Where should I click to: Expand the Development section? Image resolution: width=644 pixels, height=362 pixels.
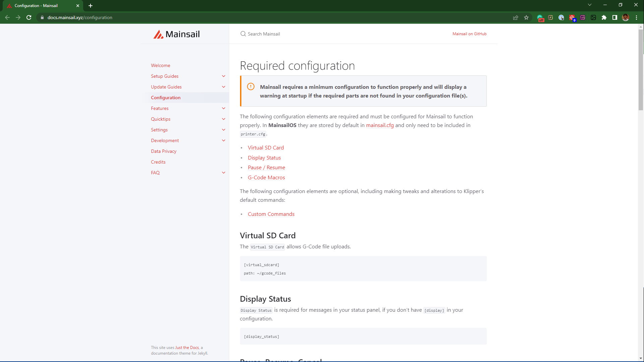pos(224,140)
